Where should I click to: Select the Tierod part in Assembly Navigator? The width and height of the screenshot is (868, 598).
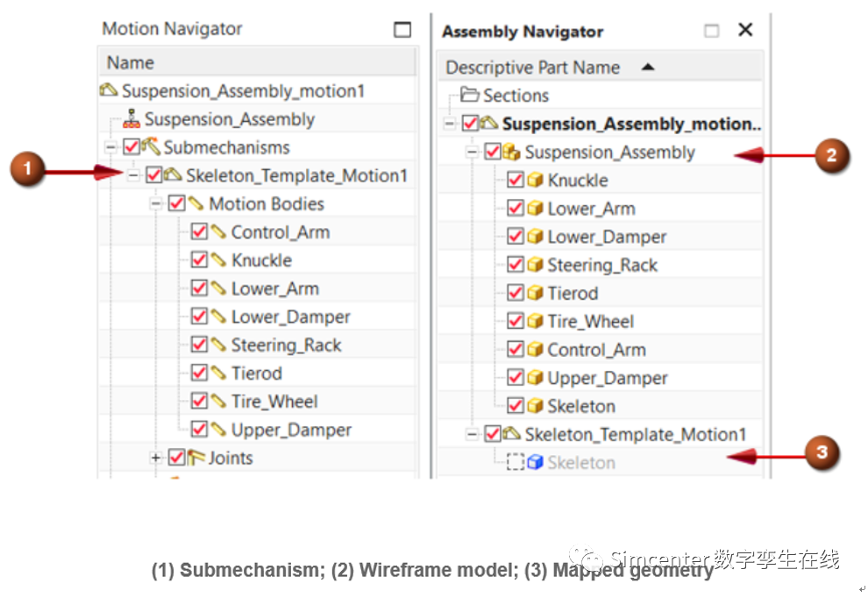[x=573, y=294]
